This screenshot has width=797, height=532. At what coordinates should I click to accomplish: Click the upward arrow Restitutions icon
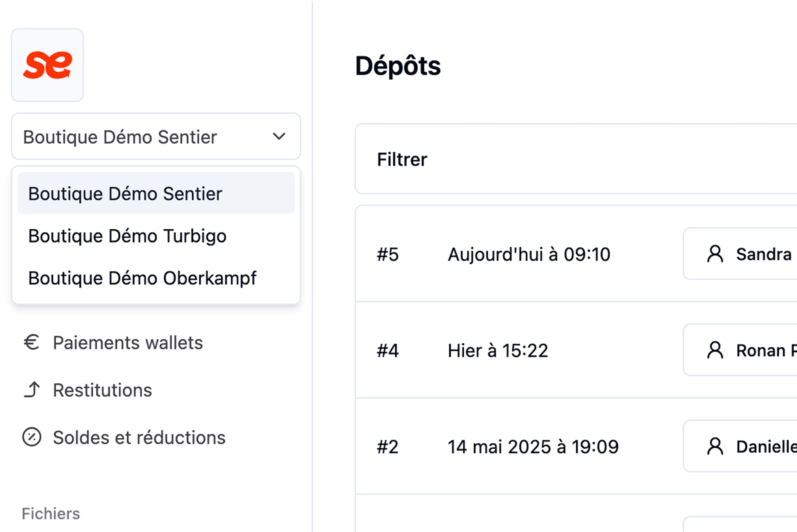[32, 389]
